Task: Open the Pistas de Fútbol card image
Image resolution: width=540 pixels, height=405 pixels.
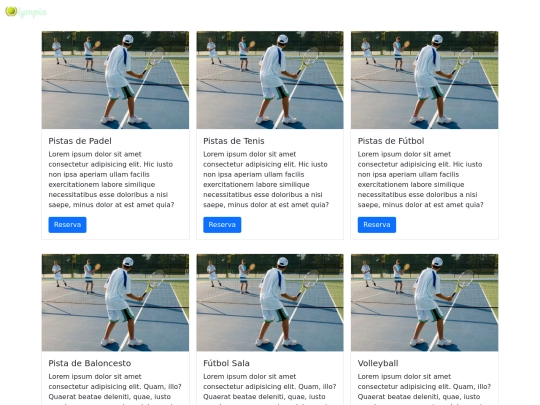Action: click(424, 80)
